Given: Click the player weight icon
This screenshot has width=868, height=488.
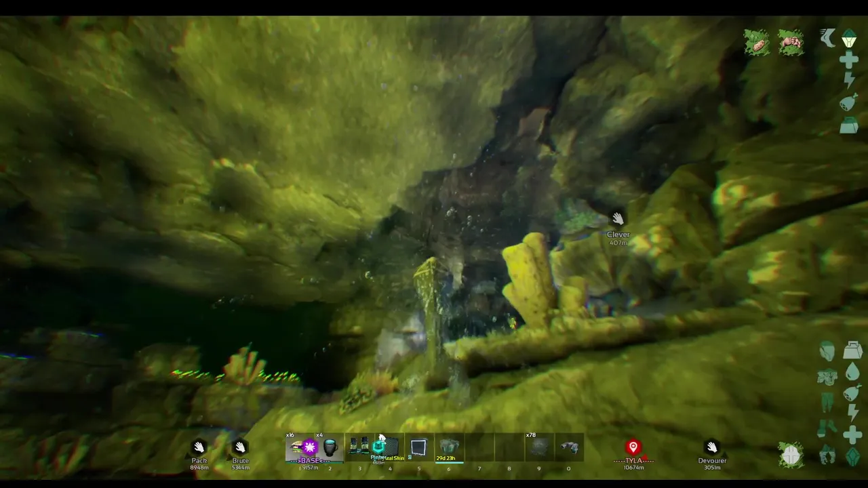Looking at the screenshot, I should [x=852, y=350].
